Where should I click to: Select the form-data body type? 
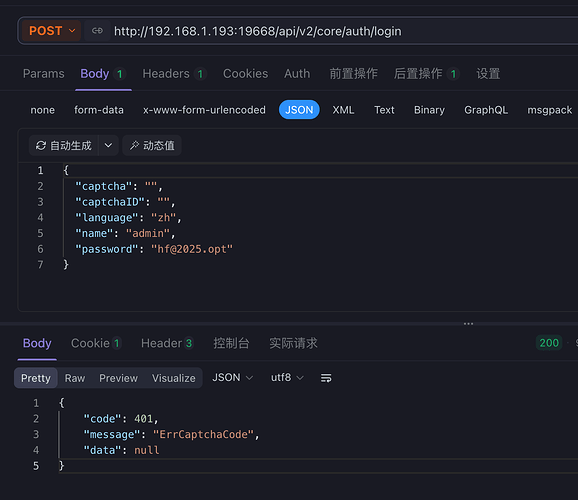99,110
